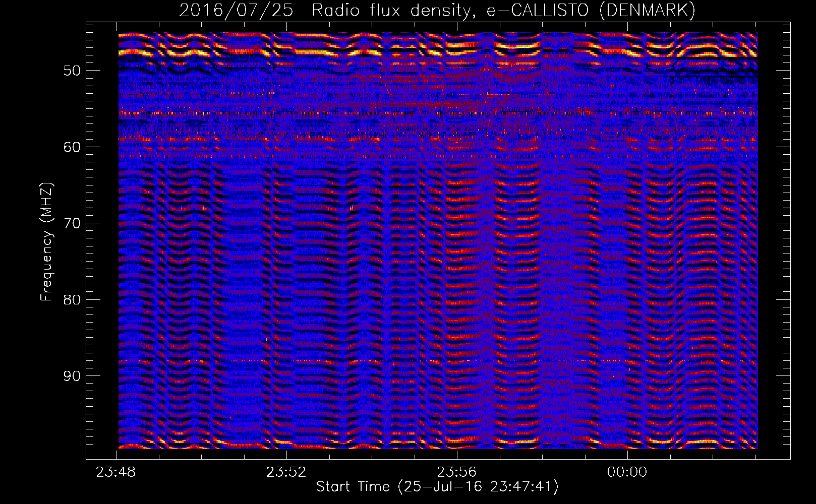
Task: Click the 'Start Time (25-Jul-16 23:47:41)' x-axis label
Action: (x=437, y=487)
